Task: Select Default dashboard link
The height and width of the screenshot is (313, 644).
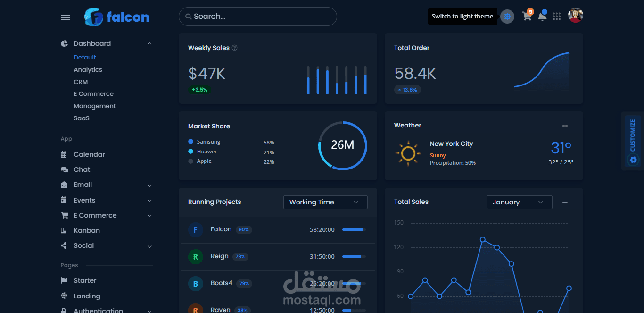Action: (85, 57)
